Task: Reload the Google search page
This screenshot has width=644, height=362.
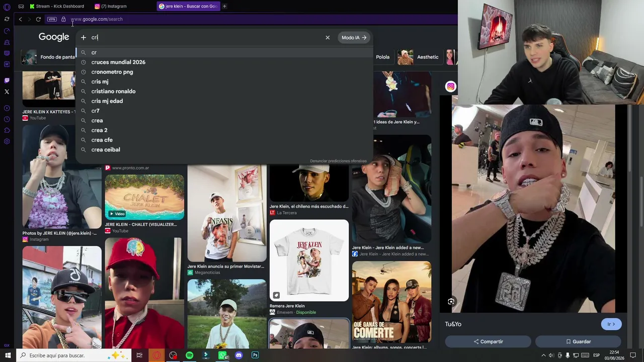Action: coord(38,19)
